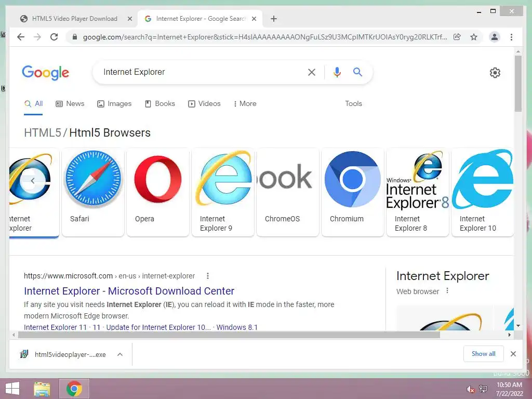Select the Chromium browser card
Screen dimensions: 532x399
353,192
